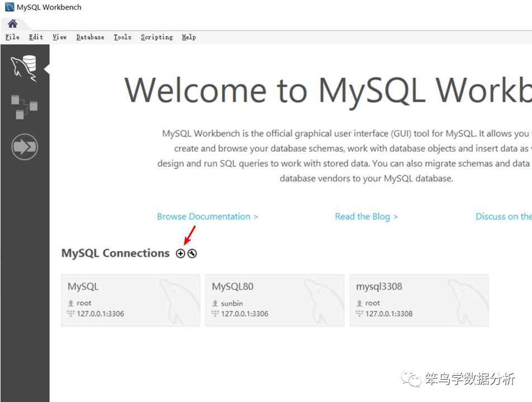This screenshot has height=402, width=532.
Task: Open the Migration wizard sidebar icon
Action: [25, 147]
